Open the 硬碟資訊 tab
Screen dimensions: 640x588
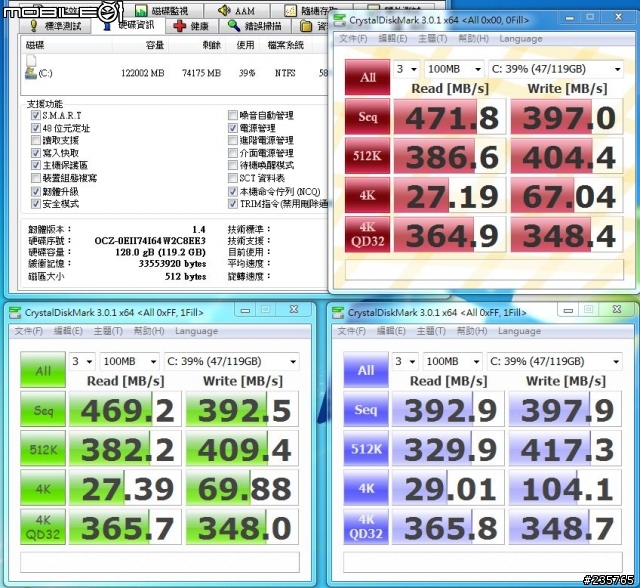[128, 25]
